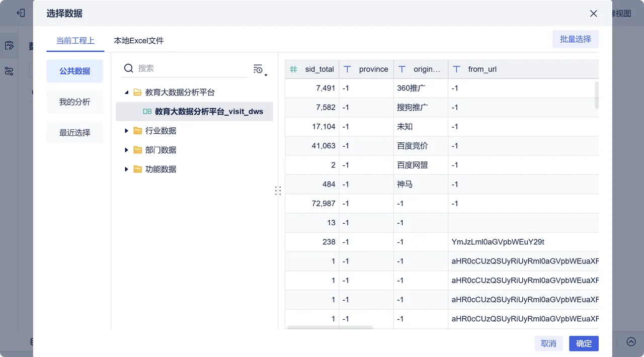Click the sid_total cell 13
Image resolution: width=644 pixels, height=357 pixels.
point(312,223)
